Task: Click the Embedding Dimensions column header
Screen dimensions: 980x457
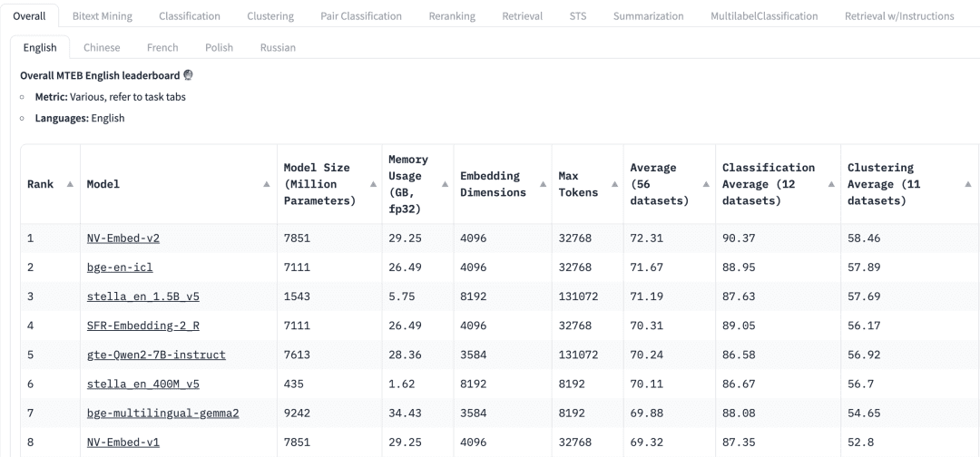Action: 503,184
